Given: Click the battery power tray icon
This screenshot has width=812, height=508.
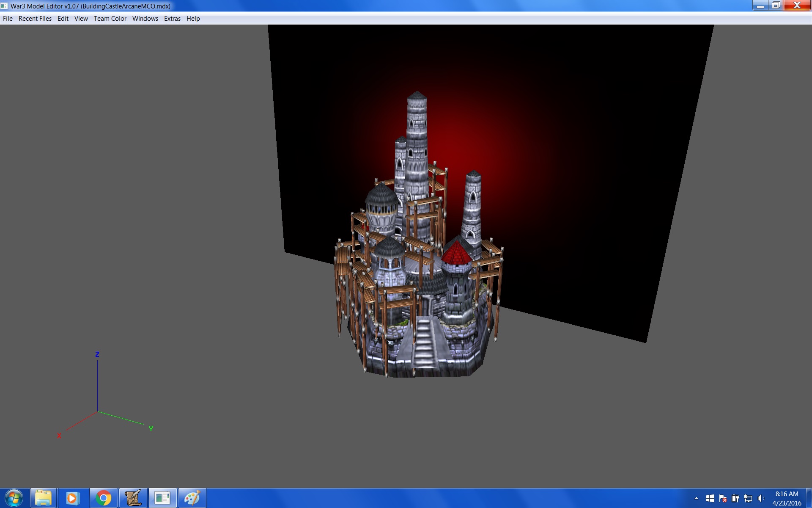Looking at the screenshot, I should [x=735, y=498].
